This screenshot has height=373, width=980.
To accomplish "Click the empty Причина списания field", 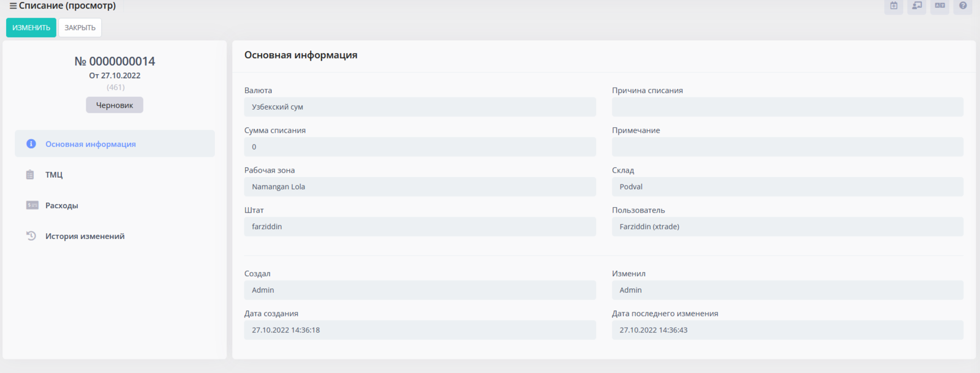I will pos(787,107).
